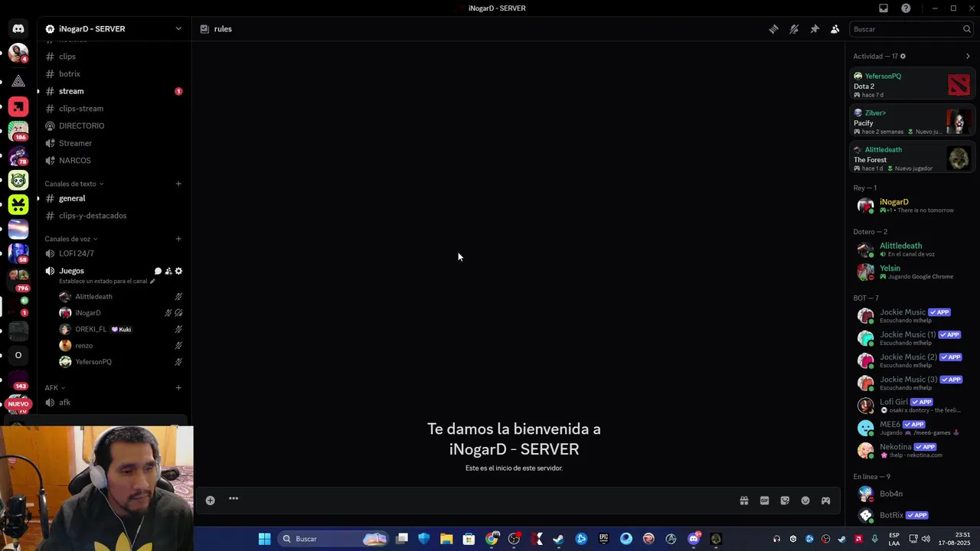Open the Windows Start menu

pyautogui.click(x=264, y=539)
